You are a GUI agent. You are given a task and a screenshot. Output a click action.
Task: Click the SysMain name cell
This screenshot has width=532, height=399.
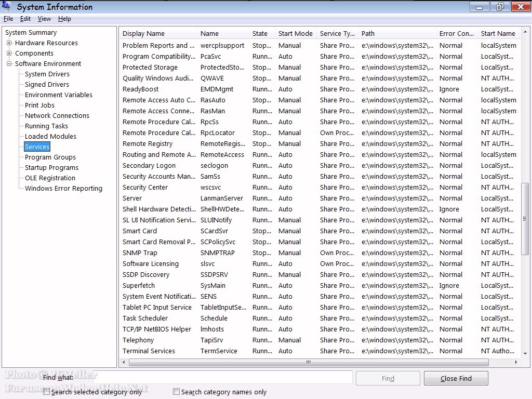pyautogui.click(x=212, y=286)
